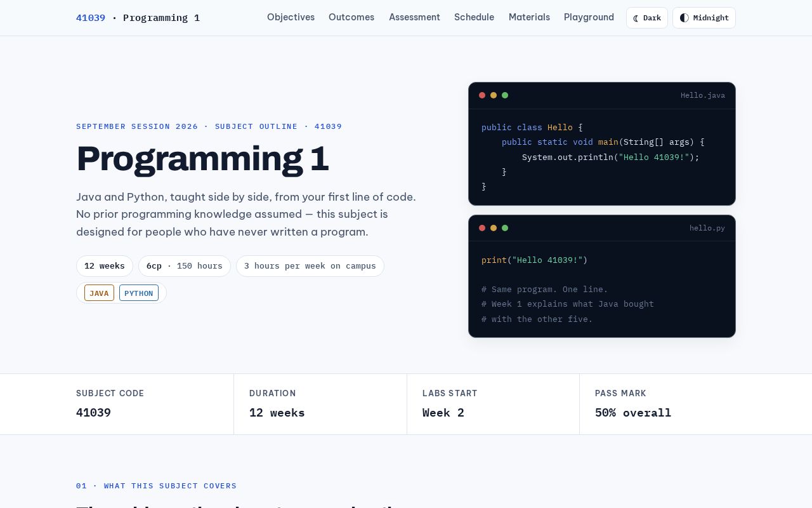Click the Subject Code value 41039

tap(93, 413)
